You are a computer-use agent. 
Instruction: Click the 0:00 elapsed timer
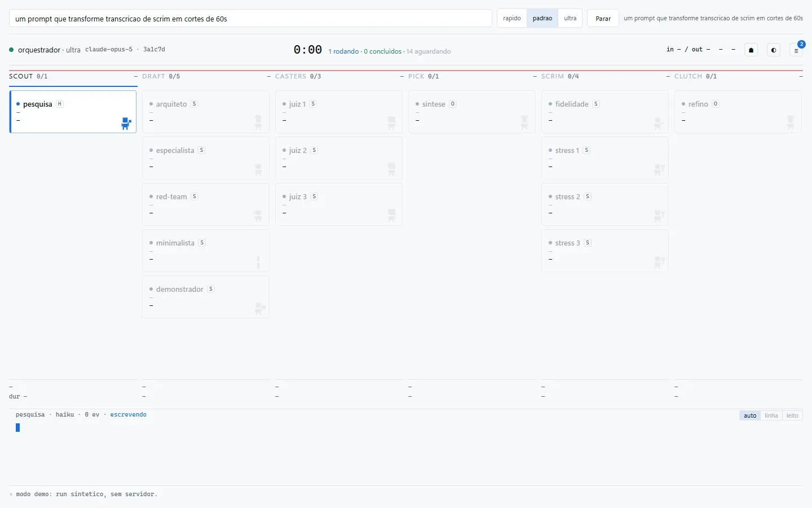307,50
